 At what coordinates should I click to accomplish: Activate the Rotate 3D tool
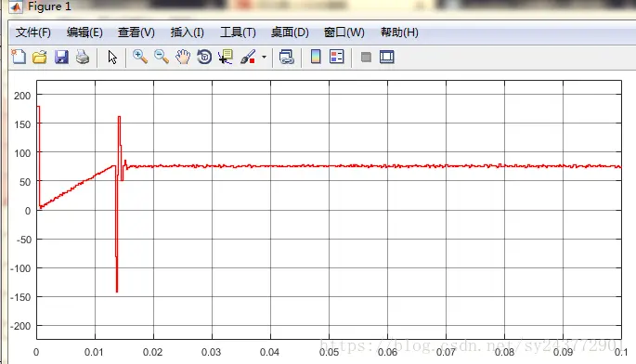click(x=204, y=57)
